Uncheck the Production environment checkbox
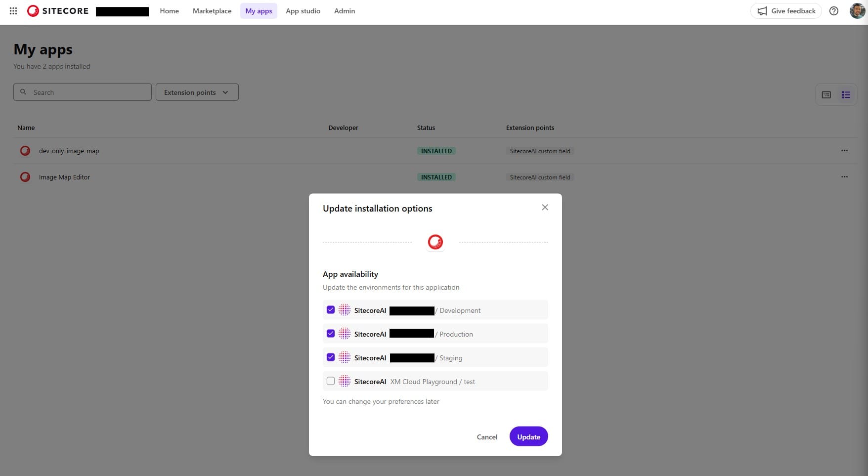Viewport: 868px width, 476px height. click(x=331, y=334)
